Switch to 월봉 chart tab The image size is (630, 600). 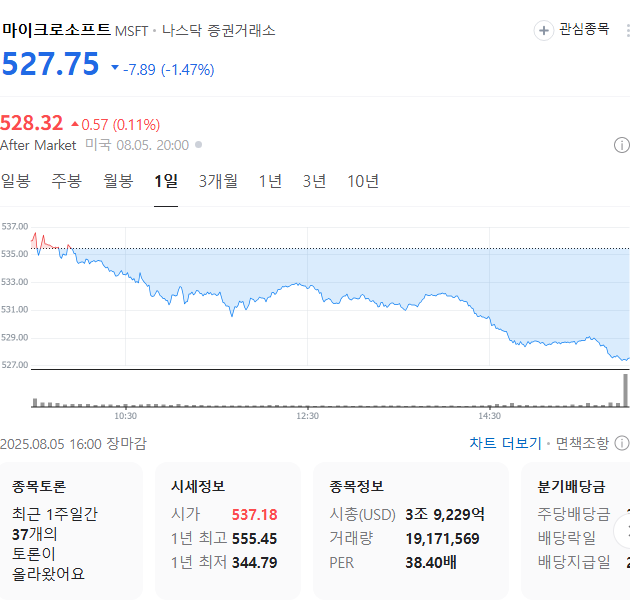(x=118, y=181)
